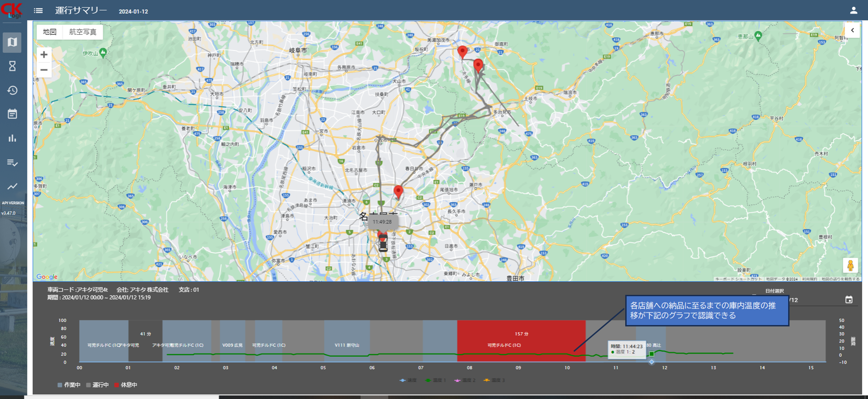This screenshot has height=399, width=868.
Task: Click the user account icon
Action: pyautogui.click(x=853, y=11)
